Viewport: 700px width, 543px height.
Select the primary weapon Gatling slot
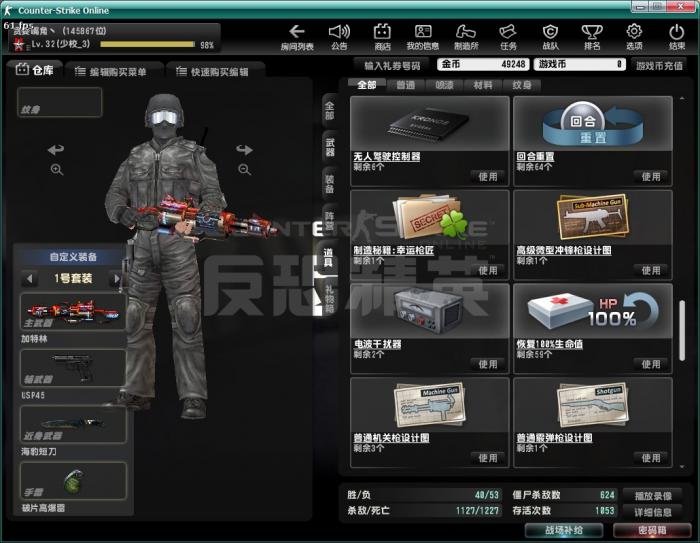point(73,312)
